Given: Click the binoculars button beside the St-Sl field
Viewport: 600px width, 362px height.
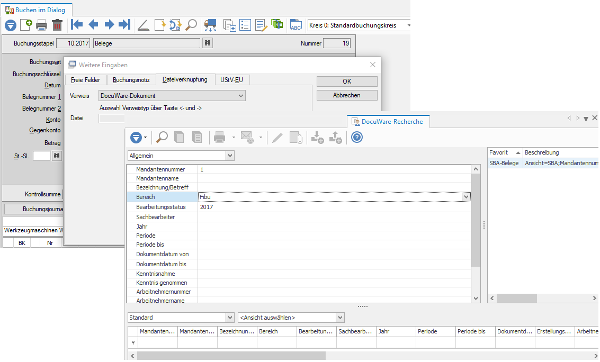Looking at the screenshot, I should pos(57,155).
